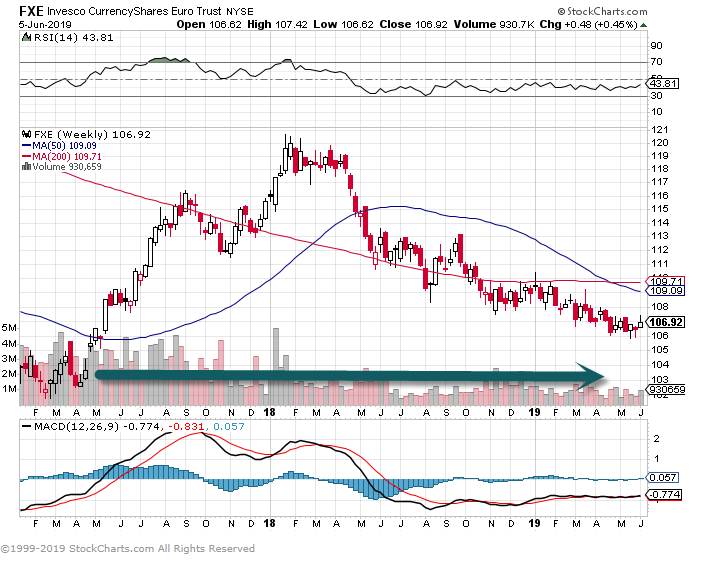The width and height of the screenshot is (704, 570).
Task: Click the volume bars legend icon
Action: click(26, 167)
